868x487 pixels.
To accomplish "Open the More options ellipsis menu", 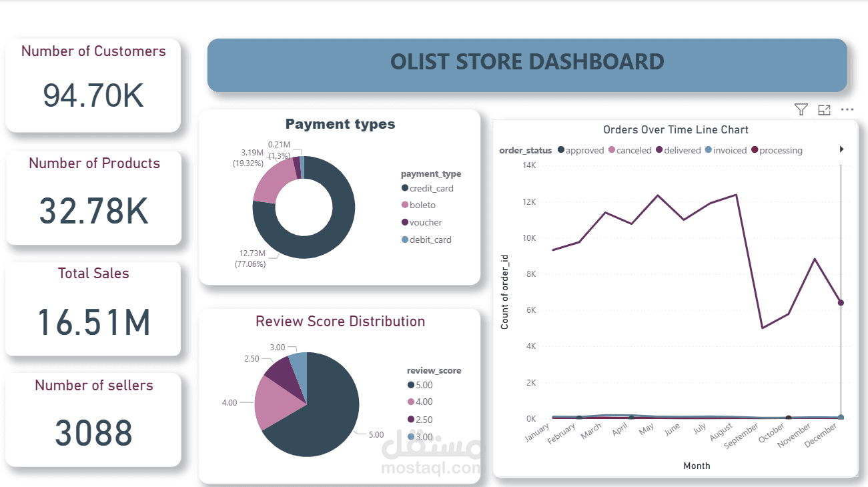I will [847, 110].
